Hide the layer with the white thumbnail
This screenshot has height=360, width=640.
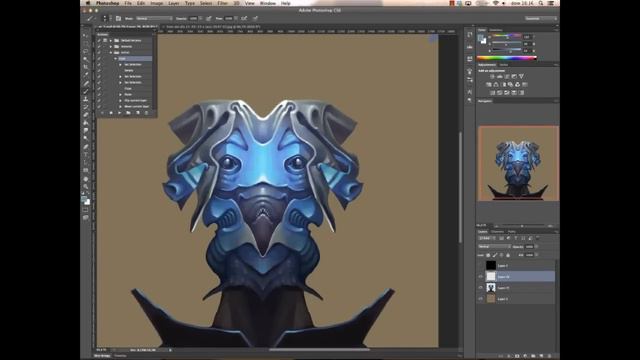click(480, 277)
